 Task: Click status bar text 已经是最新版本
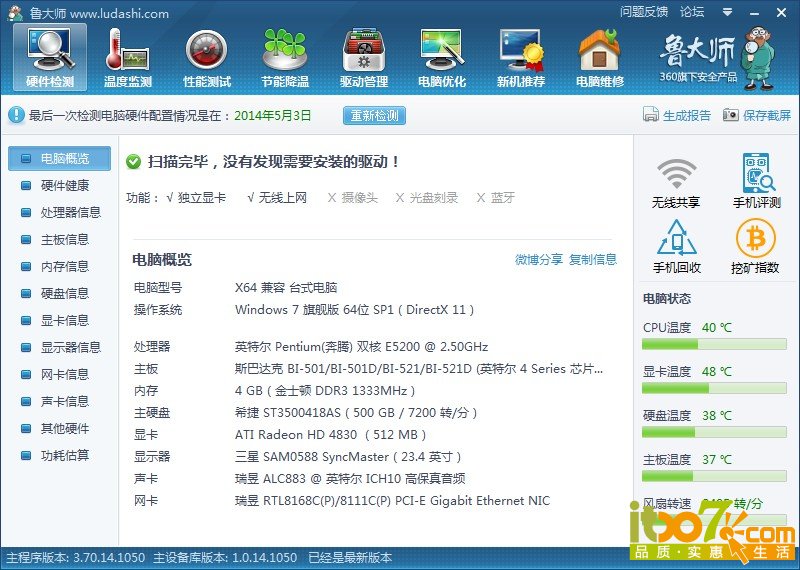pos(350,558)
